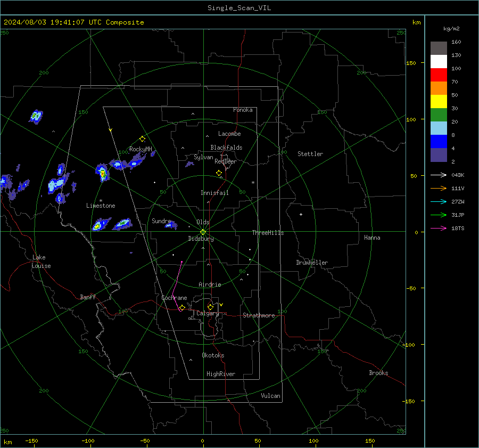479x448 pixels.
Task: Click the yellow v marker northwest of RockyMH
Action: [111, 130]
